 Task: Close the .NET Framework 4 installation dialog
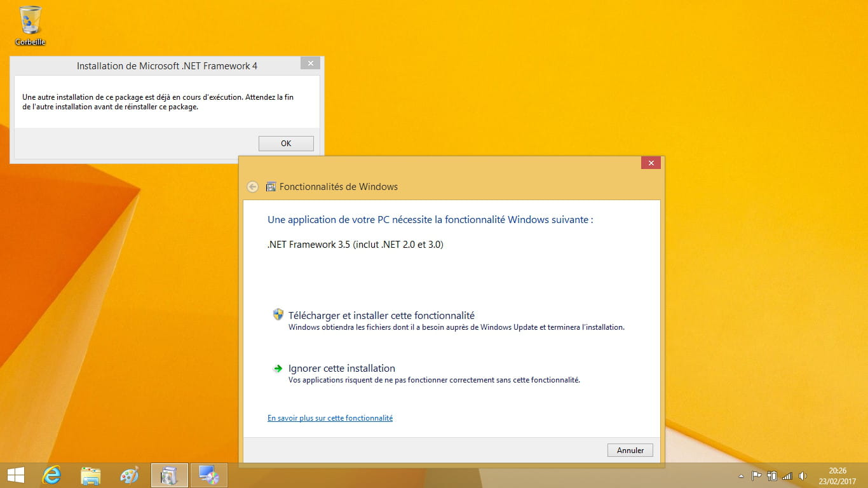pyautogui.click(x=309, y=63)
